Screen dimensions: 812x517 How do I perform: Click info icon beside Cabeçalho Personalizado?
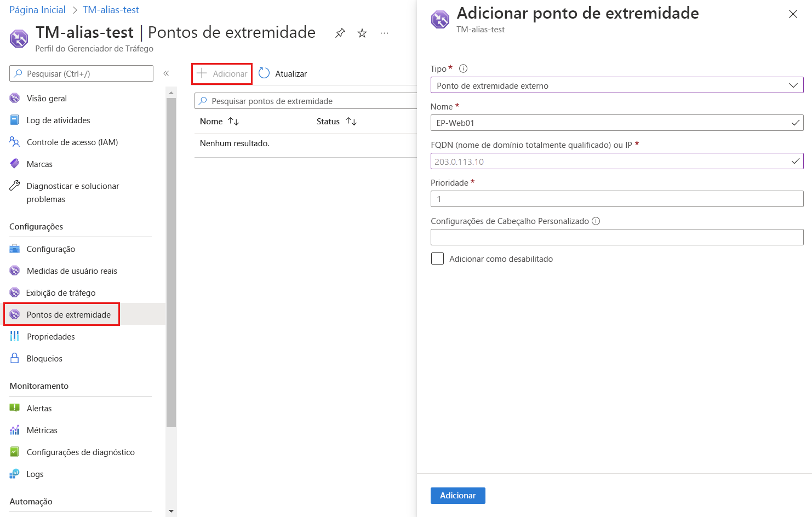pyautogui.click(x=596, y=221)
